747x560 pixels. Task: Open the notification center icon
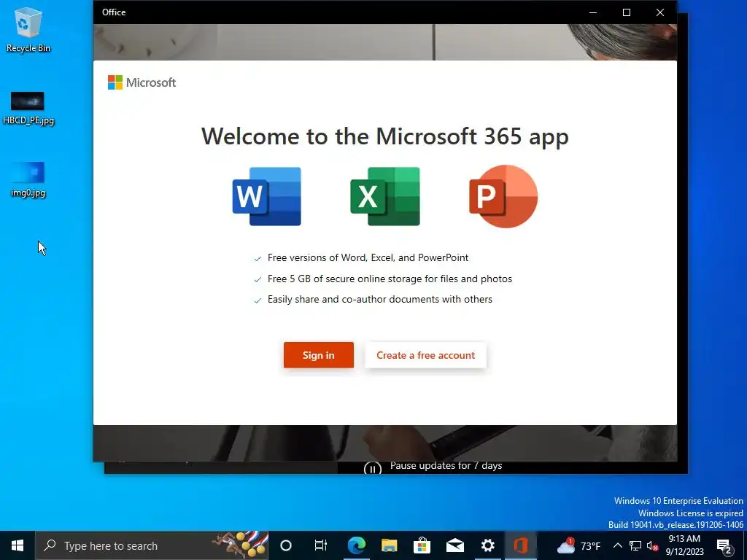(724, 546)
